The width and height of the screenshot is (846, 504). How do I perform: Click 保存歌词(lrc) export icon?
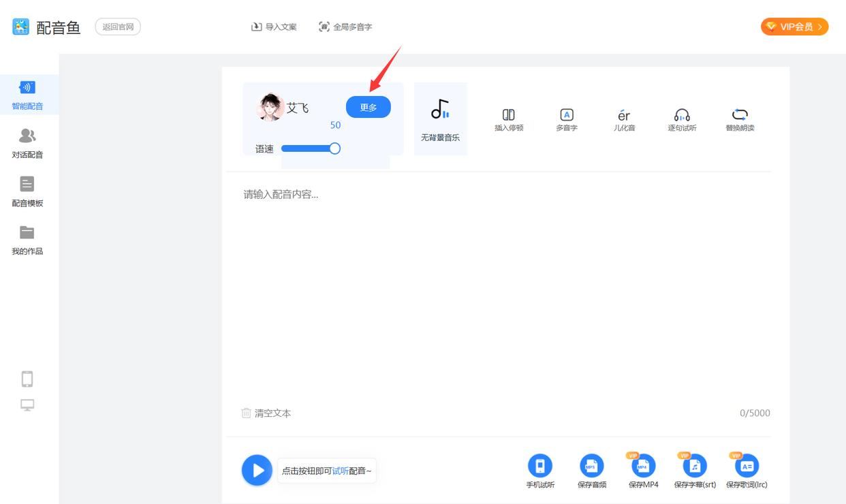click(747, 466)
